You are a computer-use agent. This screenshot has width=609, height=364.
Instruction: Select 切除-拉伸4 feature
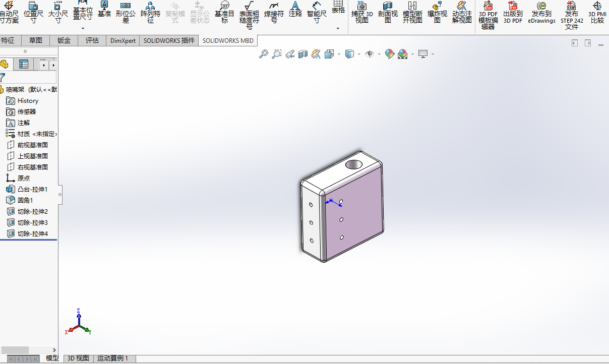32,234
